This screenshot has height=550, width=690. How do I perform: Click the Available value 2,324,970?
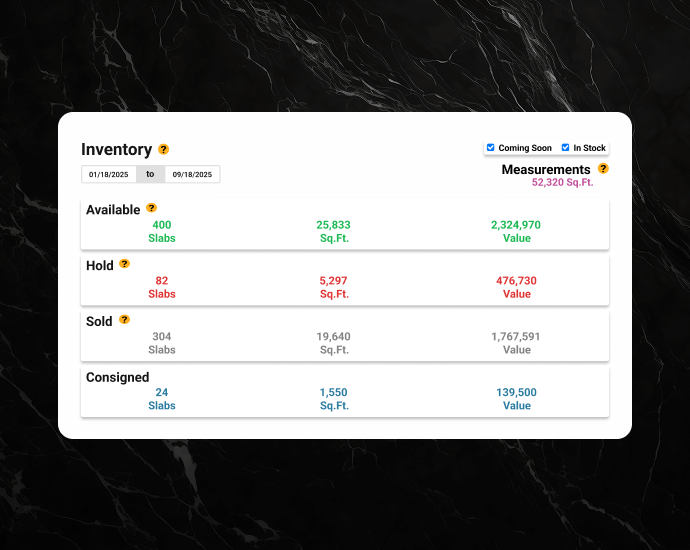click(516, 225)
